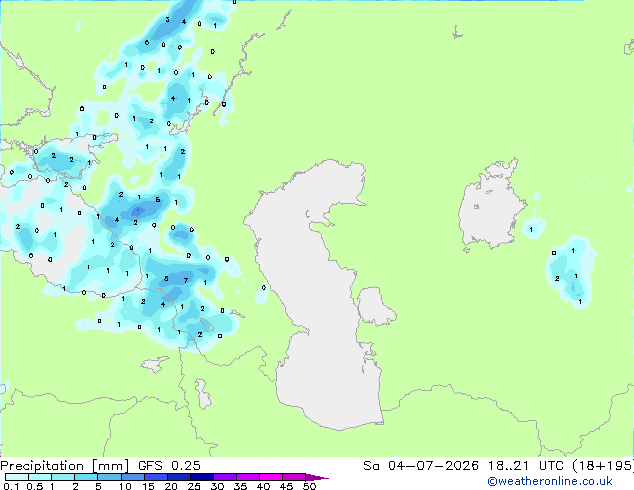
Task: Click the "Precipitation [mm]" title text
Action: 64,466
